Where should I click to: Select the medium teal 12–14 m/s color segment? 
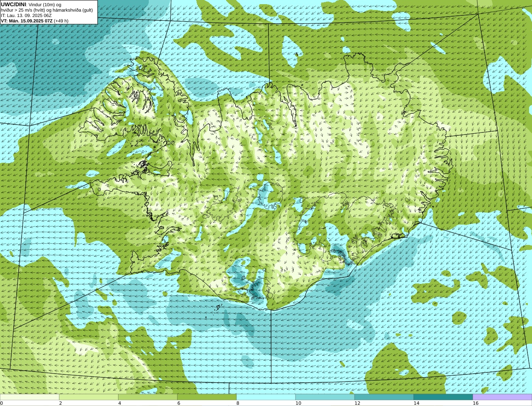coord(384,397)
